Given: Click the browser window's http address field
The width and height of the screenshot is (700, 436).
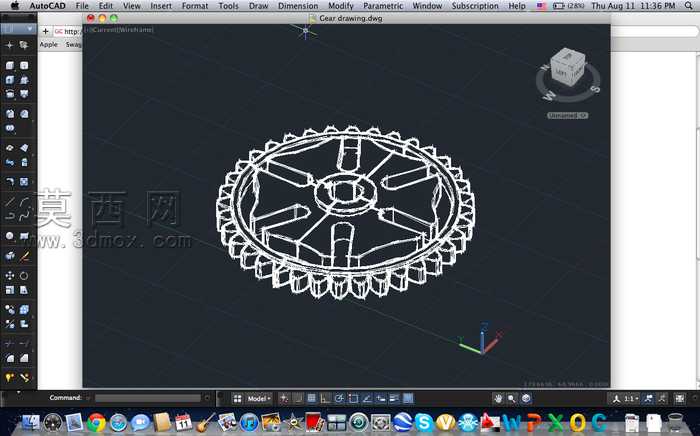Looking at the screenshot, I should coord(68,31).
